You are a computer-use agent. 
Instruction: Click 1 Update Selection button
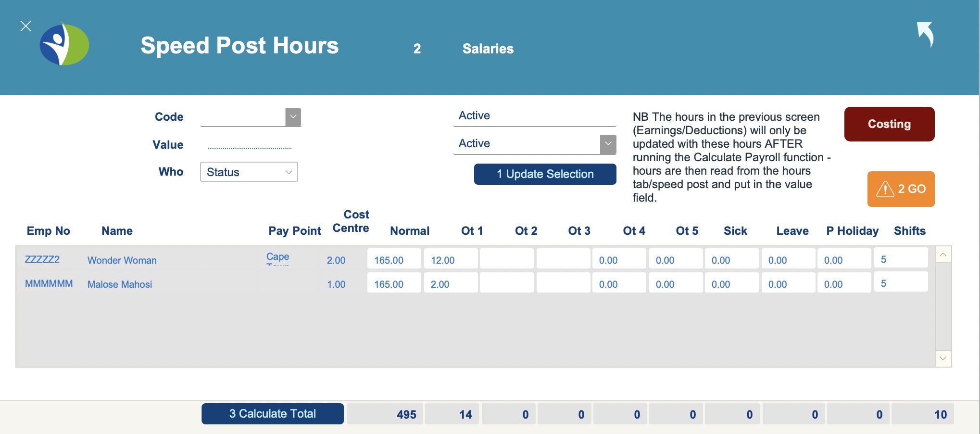pos(545,174)
